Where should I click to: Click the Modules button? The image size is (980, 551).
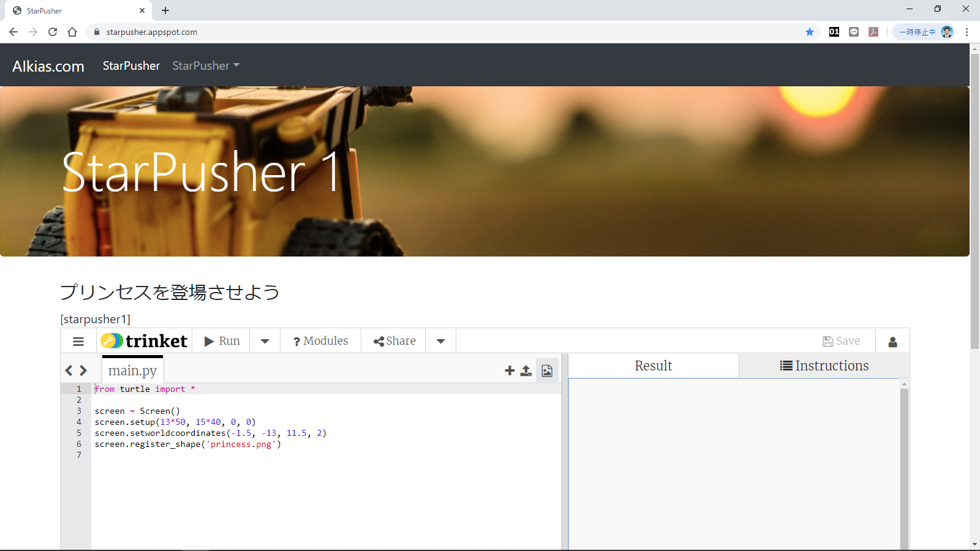(320, 341)
